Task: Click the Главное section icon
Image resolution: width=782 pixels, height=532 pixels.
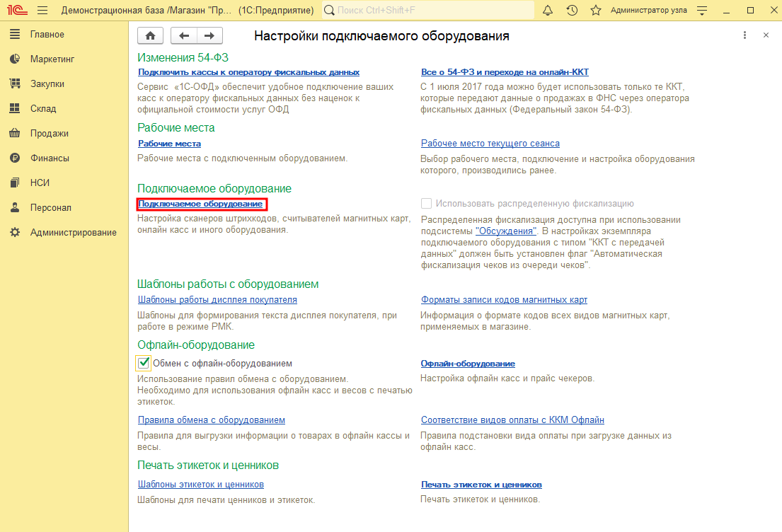Action: click(15, 34)
